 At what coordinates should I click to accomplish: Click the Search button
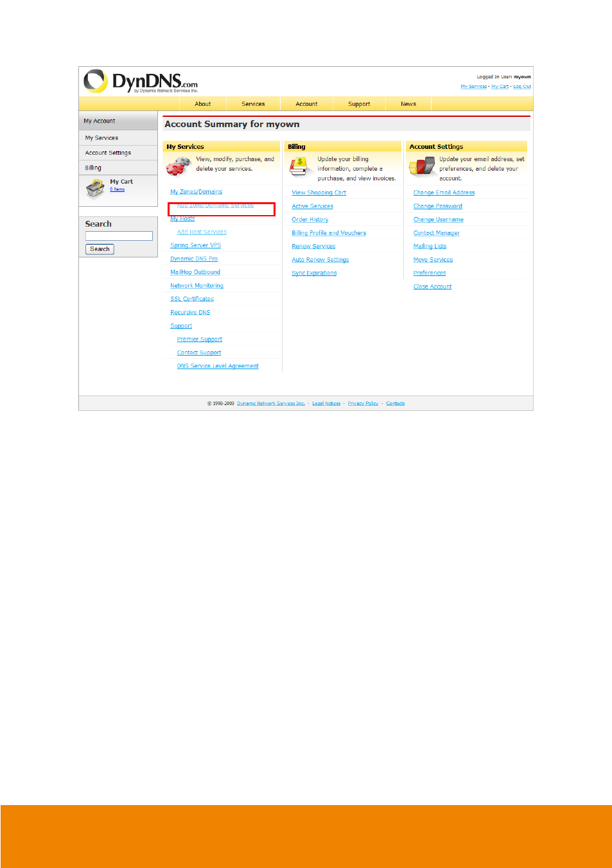(100, 249)
